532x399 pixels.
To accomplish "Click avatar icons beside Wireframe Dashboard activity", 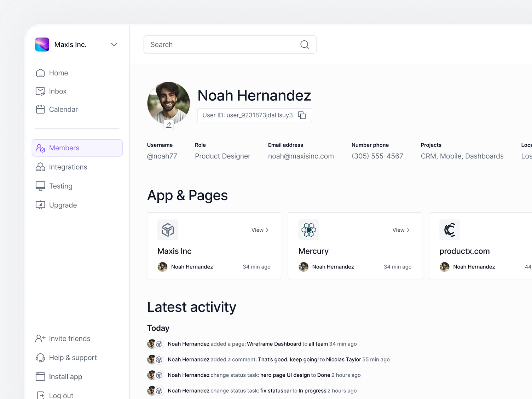I will point(155,344).
